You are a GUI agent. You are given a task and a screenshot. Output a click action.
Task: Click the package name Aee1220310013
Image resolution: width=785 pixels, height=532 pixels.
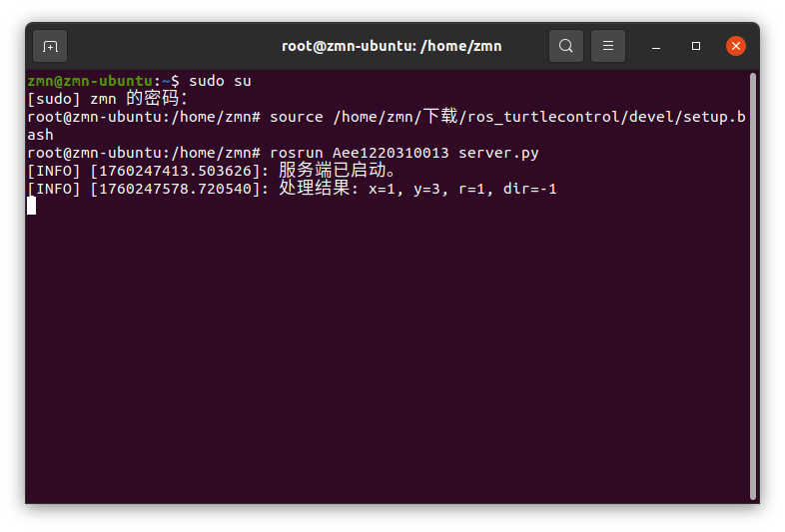391,153
